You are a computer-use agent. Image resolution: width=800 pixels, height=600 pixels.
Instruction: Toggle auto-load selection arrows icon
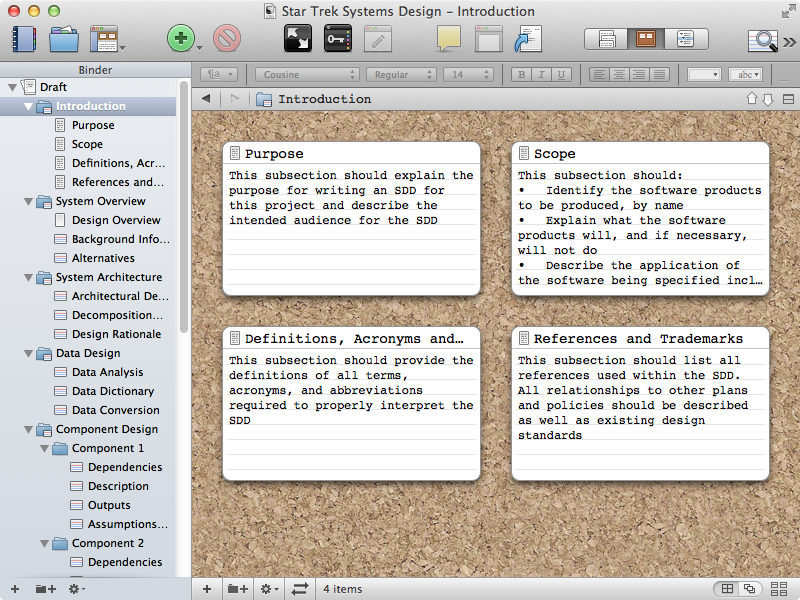pyautogui.click(x=299, y=589)
